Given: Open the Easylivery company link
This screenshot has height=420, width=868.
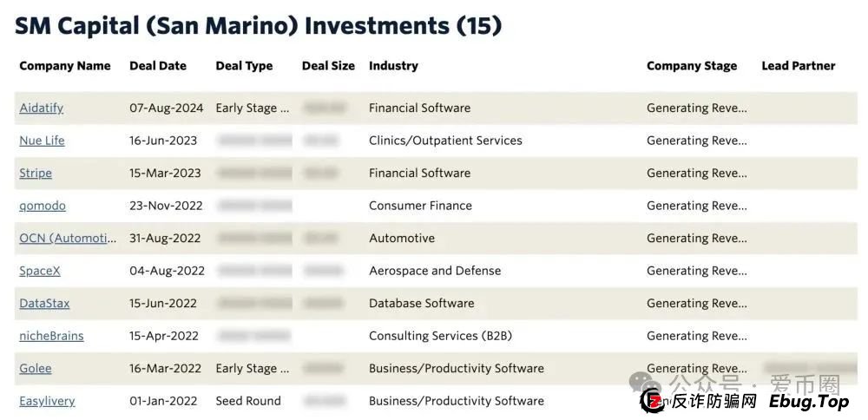Looking at the screenshot, I should (x=47, y=401).
